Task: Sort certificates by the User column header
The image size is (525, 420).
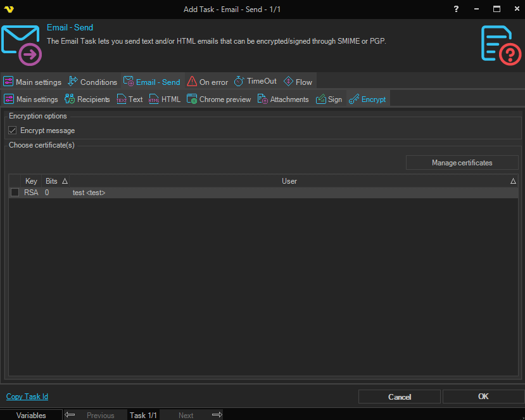Action: click(x=289, y=181)
